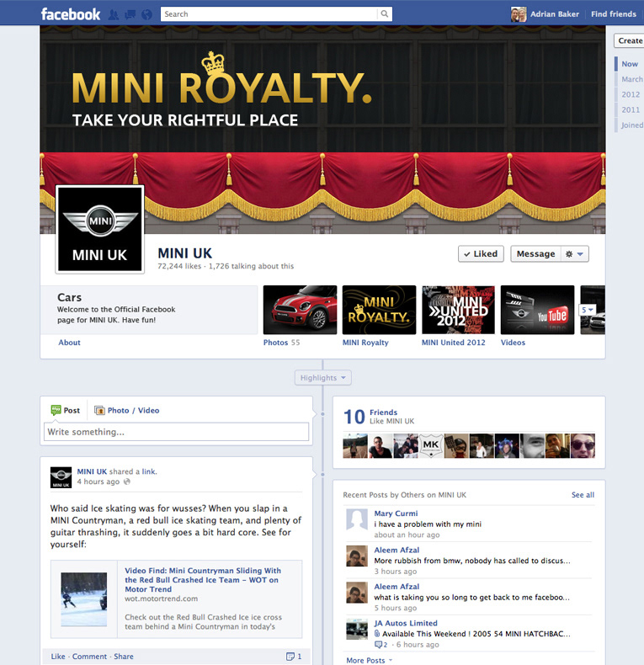
Task: Open the Photos app thumbnail
Action: (x=300, y=310)
